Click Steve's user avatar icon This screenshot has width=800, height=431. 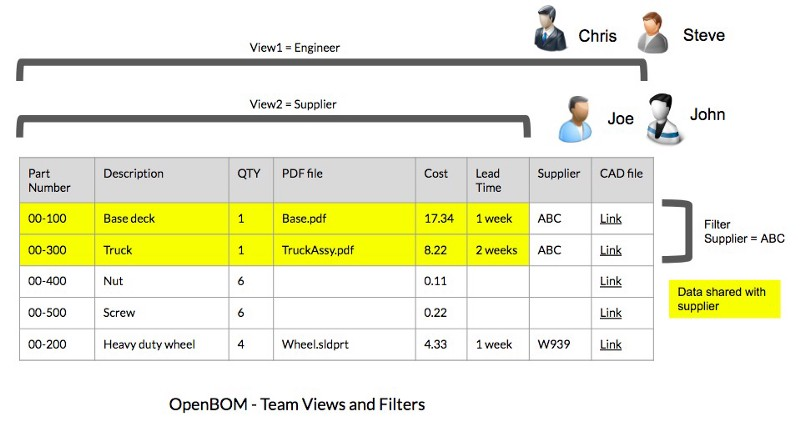coord(653,32)
